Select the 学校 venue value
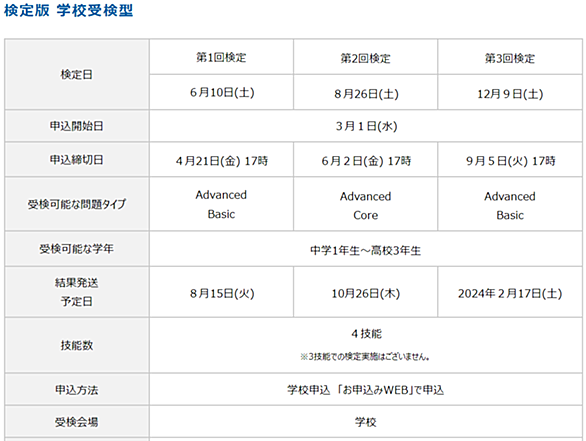Screen dimensions: 586x441 point(366,422)
